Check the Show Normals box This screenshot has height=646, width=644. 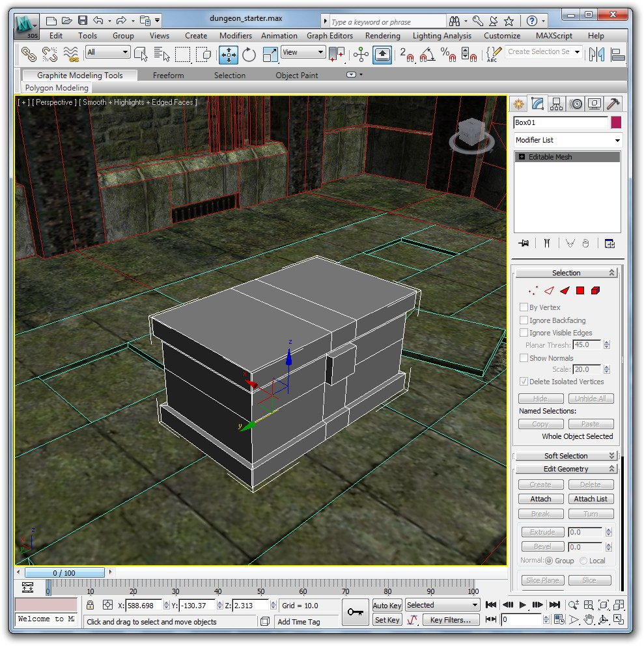(x=524, y=358)
